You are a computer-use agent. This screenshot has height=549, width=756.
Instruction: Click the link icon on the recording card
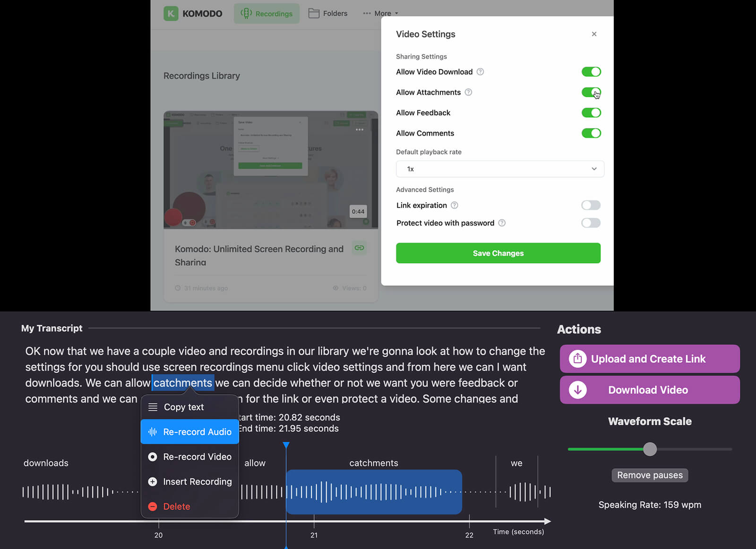(x=360, y=248)
